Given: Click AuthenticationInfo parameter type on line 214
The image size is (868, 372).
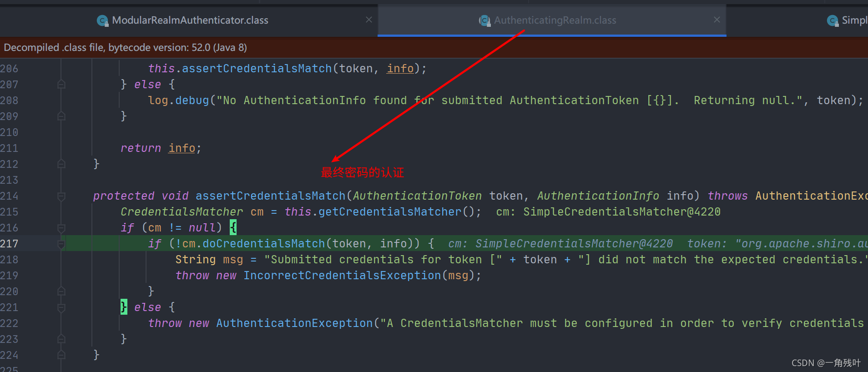Looking at the screenshot, I should 598,196.
